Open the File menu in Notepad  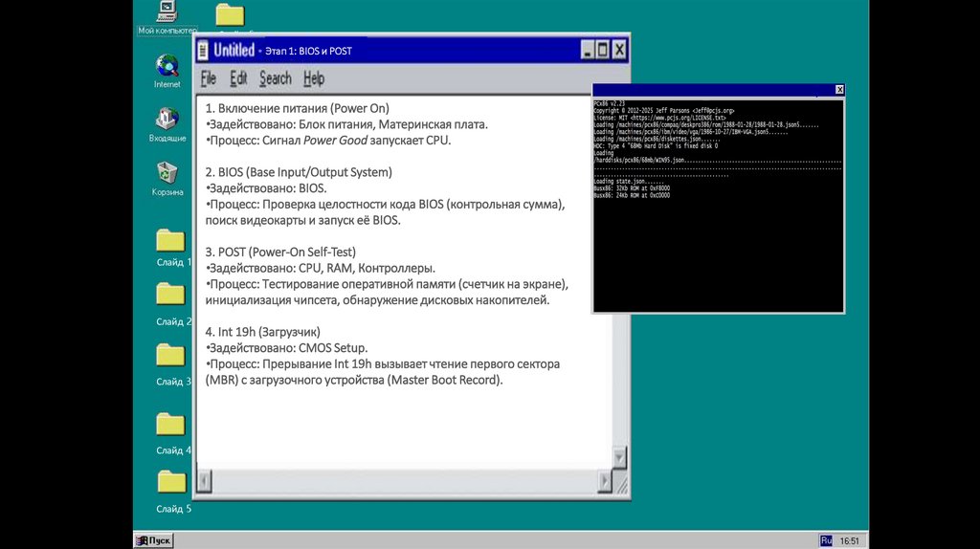(x=208, y=78)
